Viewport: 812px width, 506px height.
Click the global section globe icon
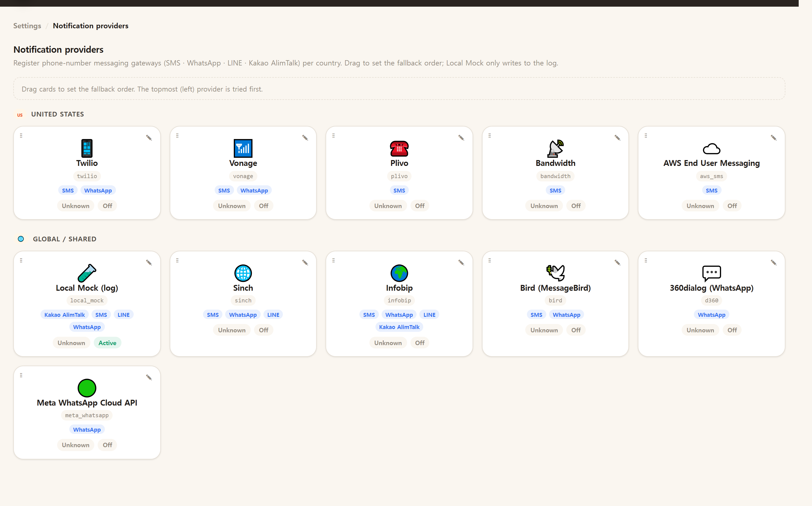pyautogui.click(x=21, y=239)
